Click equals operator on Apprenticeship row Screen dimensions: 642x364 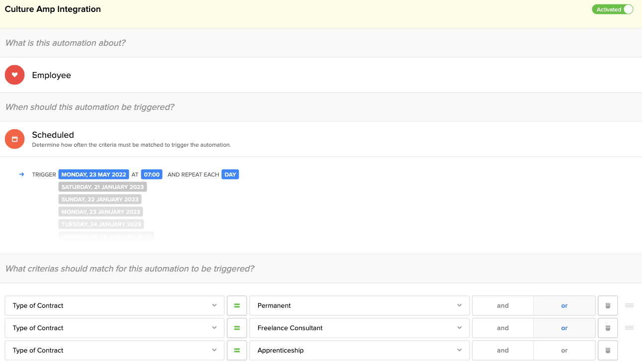(x=237, y=351)
